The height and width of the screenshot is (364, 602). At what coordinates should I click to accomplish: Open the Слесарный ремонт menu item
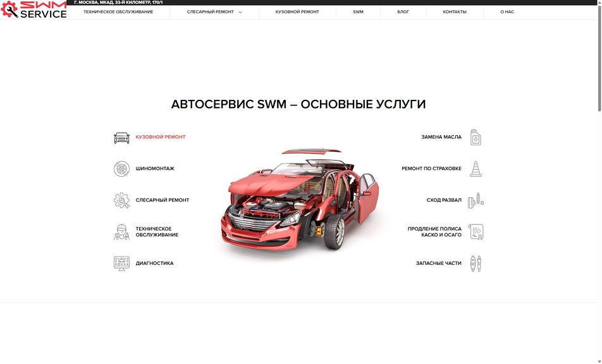[211, 12]
